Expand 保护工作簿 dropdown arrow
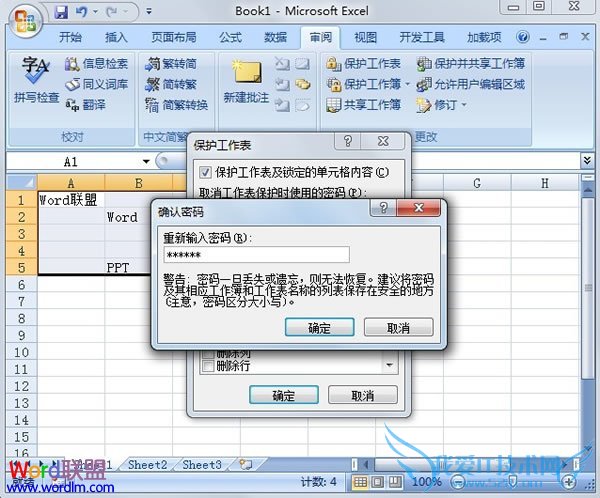This screenshot has width=600, height=498. tap(407, 84)
